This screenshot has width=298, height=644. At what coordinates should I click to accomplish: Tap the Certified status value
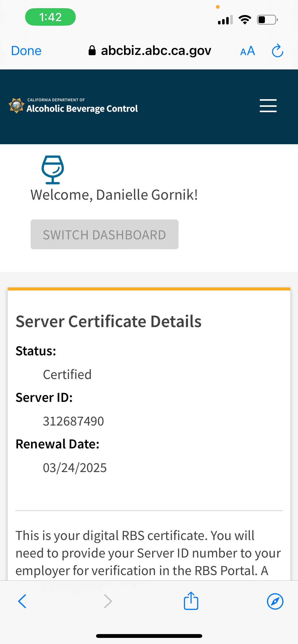click(x=67, y=374)
